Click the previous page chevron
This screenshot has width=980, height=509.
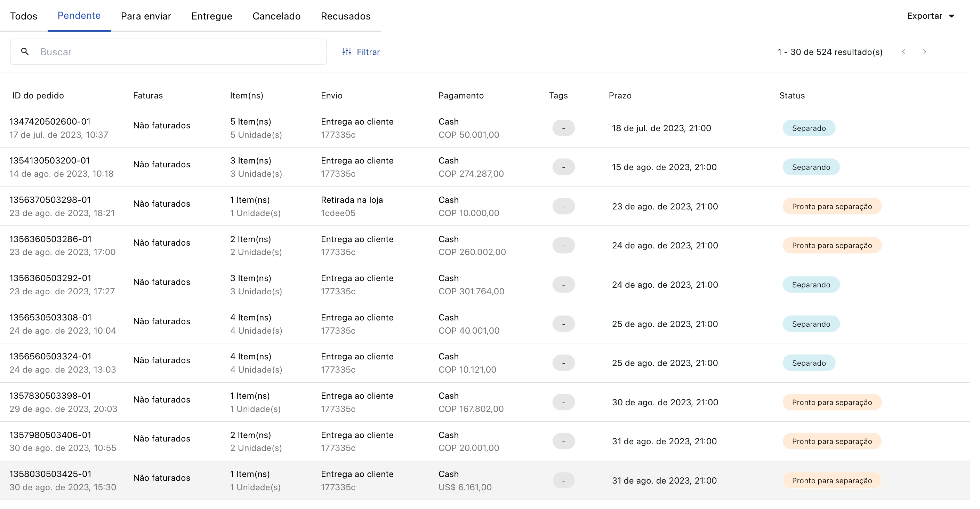point(903,52)
